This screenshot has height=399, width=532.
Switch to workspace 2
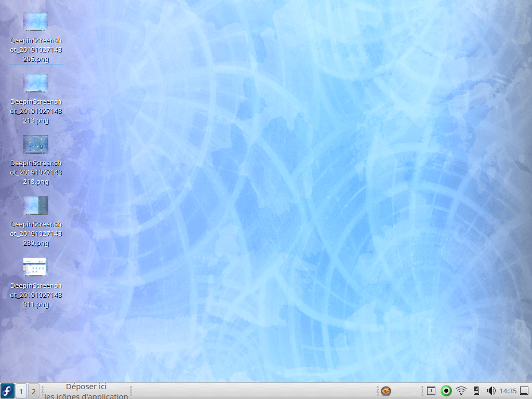pyautogui.click(x=33, y=391)
